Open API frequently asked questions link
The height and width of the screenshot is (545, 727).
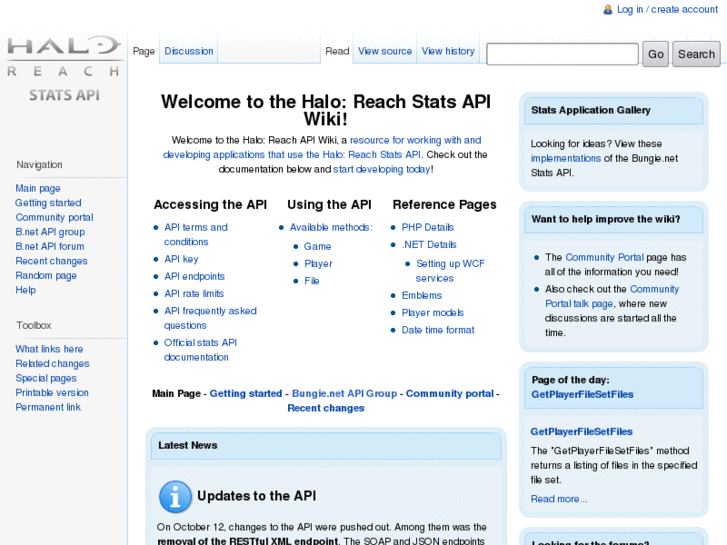pyautogui.click(x=210, y=318)
